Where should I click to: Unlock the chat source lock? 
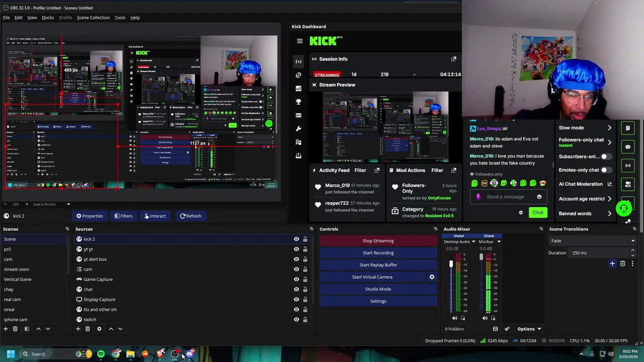click(x=305, y=290)
